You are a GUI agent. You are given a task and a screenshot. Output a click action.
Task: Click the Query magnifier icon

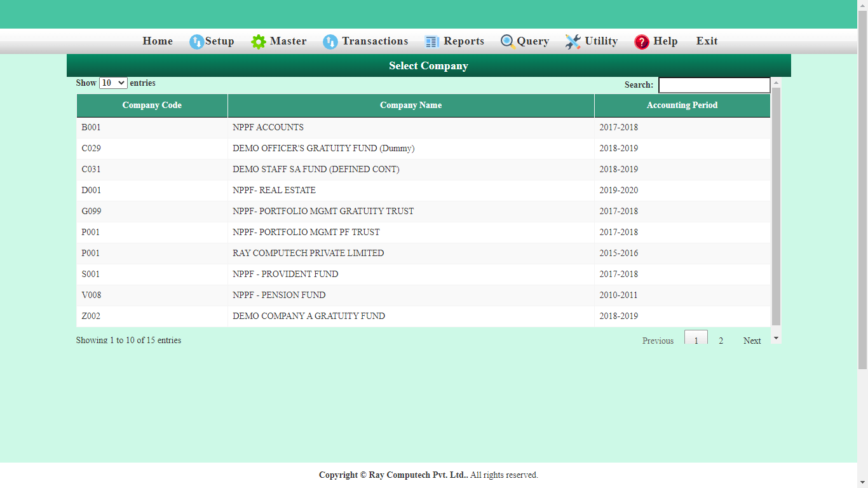click(x=507, y=41)
